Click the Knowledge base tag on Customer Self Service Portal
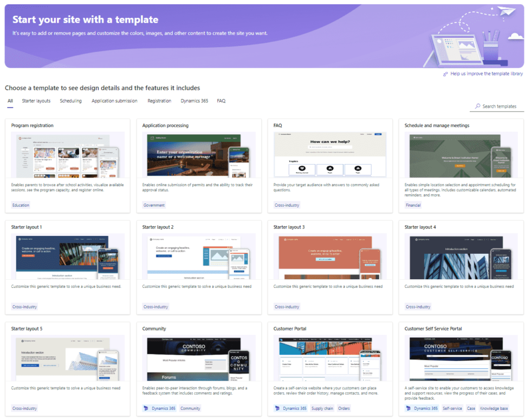This screenshot has width=531, height=420. pyautogui.click(x=494, y=408)
